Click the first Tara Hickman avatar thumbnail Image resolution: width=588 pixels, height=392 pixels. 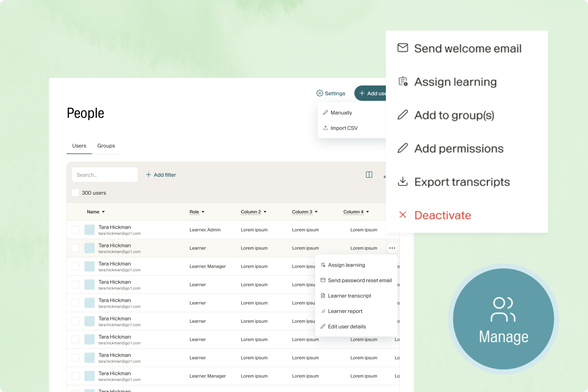[90, 230]
